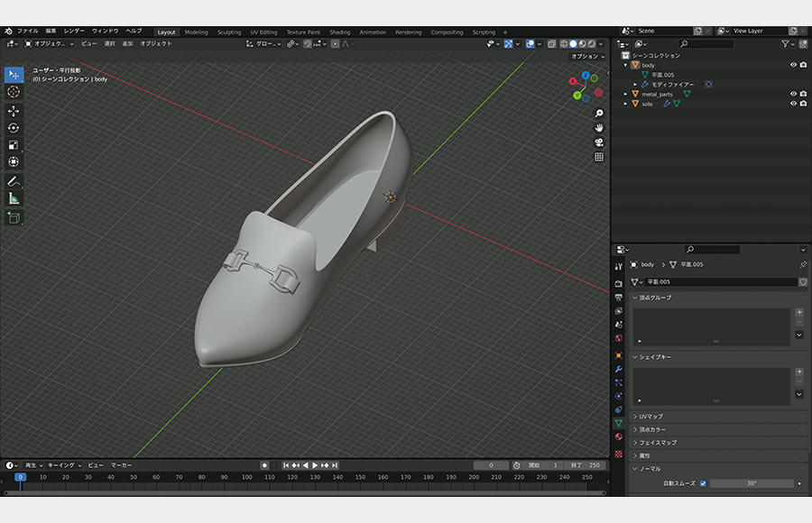The image size is (812, 523).
Task: Activate the 3D Cursor tool
Action: coord(14,92)
